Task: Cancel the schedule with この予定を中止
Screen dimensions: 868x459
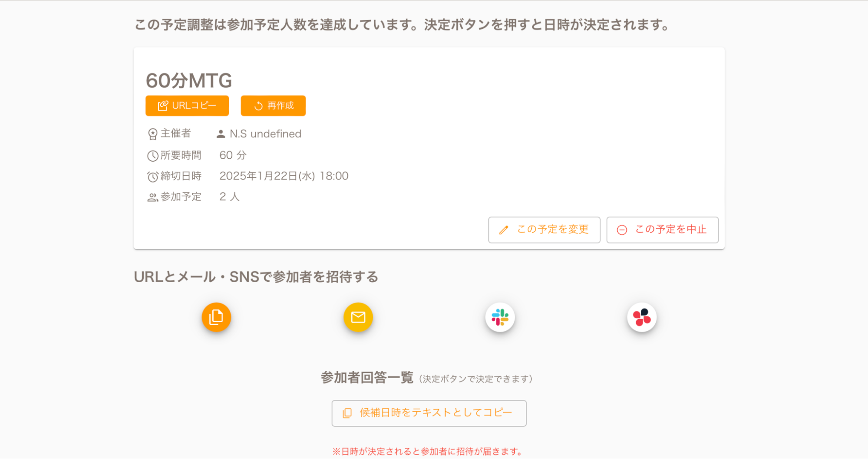Action: pyautogui.click(x=662, y=229)
